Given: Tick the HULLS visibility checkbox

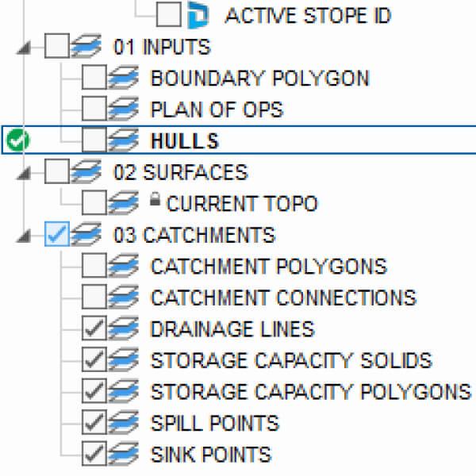Looking at the screenshot, I should [x=94, y=140].
